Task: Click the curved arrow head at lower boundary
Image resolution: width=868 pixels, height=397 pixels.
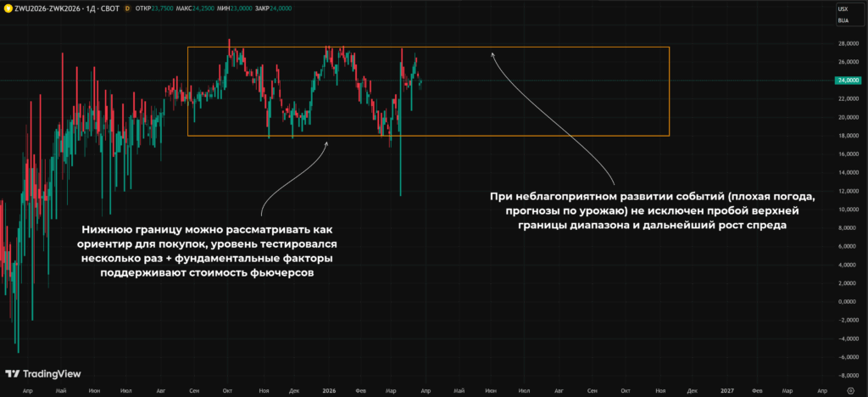Action: pos(326,144)
